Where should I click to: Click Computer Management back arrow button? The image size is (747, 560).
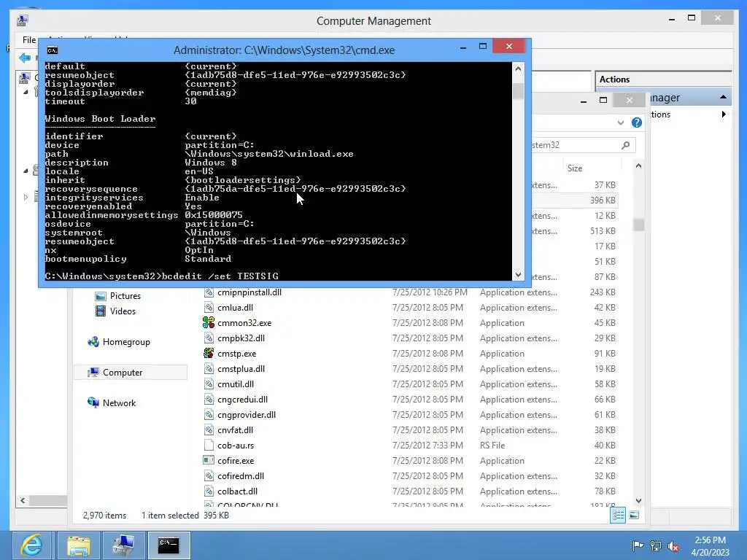25,58
